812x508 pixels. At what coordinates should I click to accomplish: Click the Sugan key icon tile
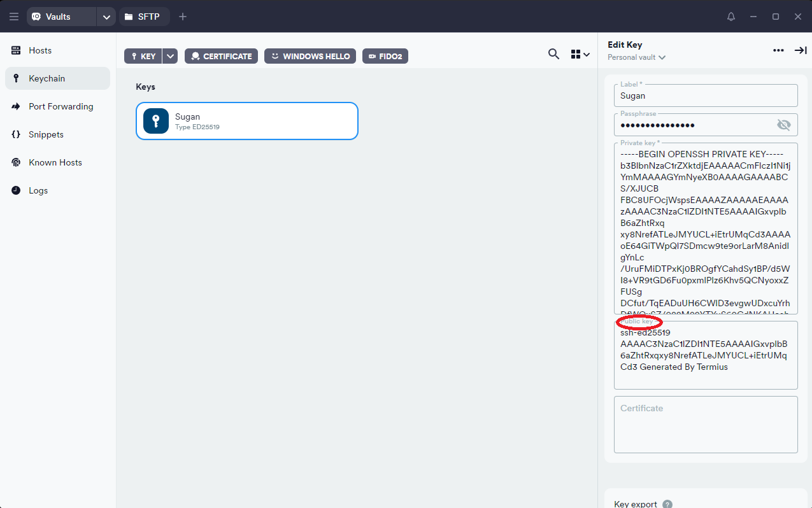(156, 121)
